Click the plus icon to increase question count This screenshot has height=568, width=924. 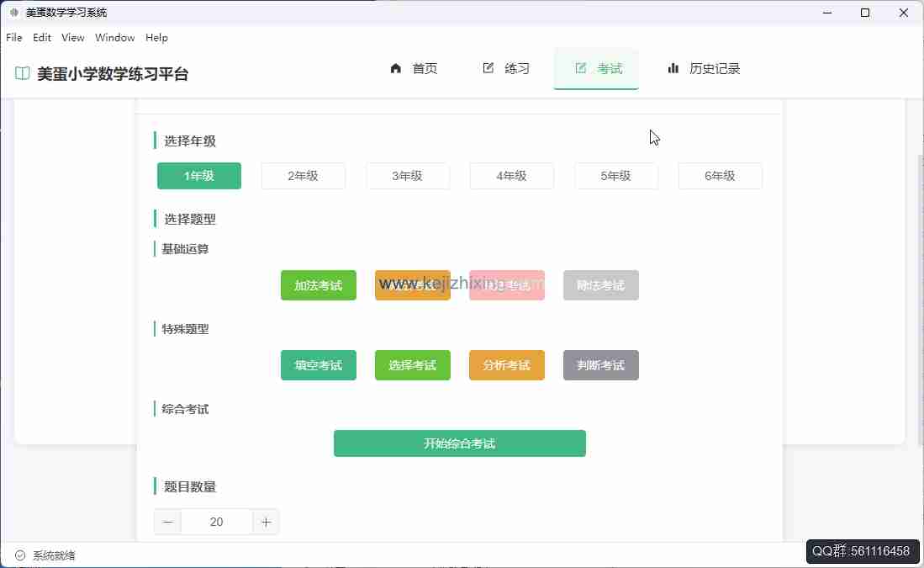pyautogui.click(x=266, y=522)
